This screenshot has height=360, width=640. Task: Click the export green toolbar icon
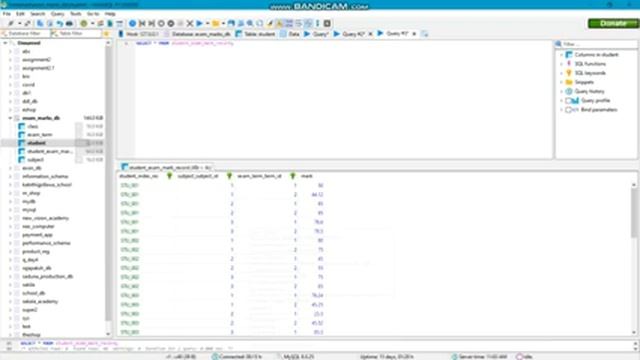point(110,24)
